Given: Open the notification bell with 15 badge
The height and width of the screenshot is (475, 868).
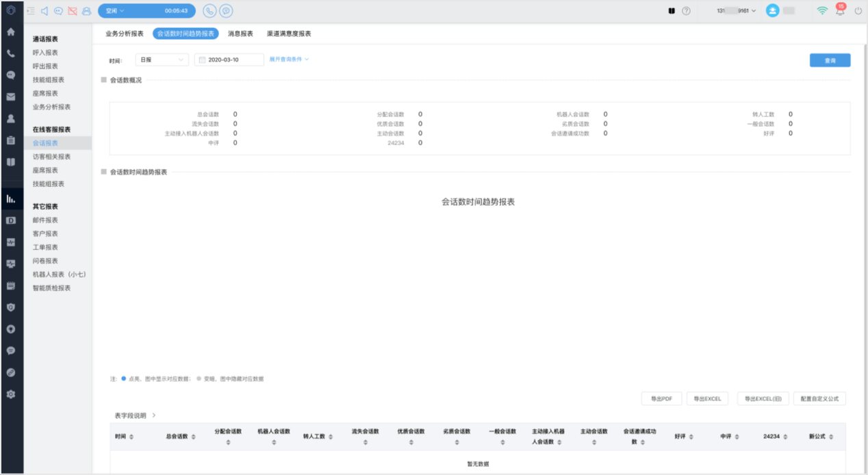Looking at the screenshot, I should click(x=840, y=10).
